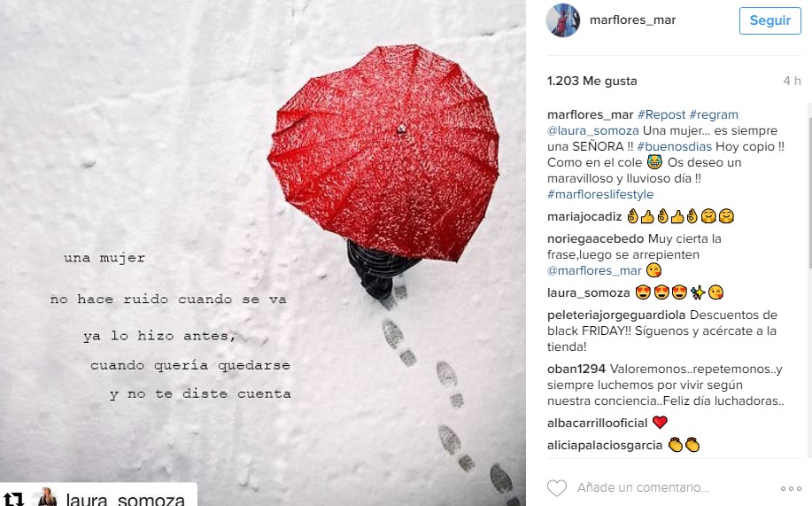Click the 1.203 Me gusta likes count

[x=592, y=81]
